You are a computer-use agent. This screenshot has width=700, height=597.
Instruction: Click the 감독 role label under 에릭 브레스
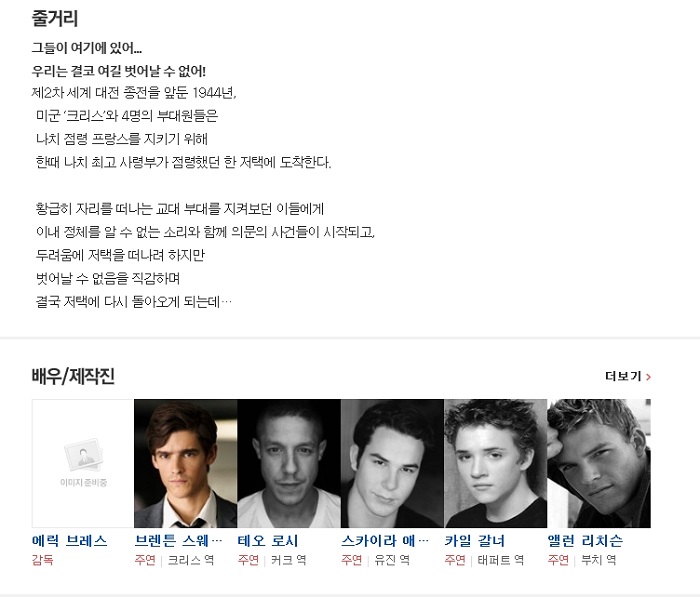pyautogui.click(x=42, y=560)
